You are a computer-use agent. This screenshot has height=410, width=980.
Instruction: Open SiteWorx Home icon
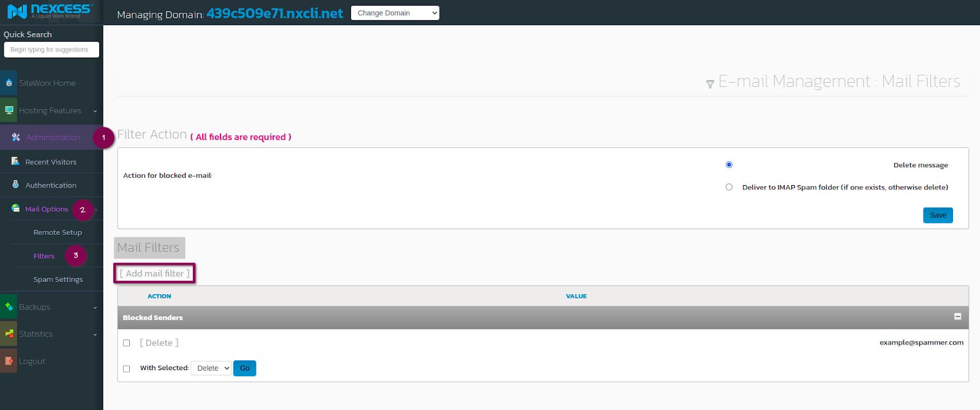pyautogui.click(x=9, y=83)
